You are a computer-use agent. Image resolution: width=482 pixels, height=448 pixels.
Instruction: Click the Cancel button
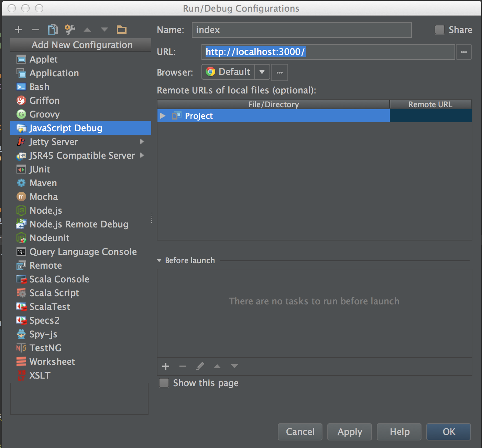(300, 432)
